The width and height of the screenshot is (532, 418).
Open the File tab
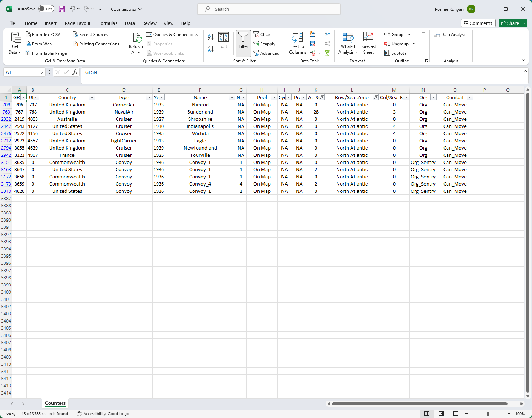(x=12, y=23)
